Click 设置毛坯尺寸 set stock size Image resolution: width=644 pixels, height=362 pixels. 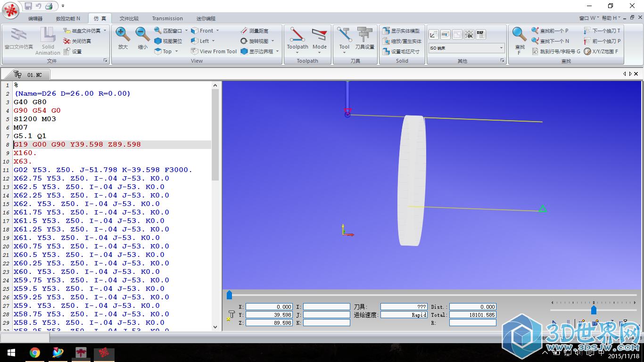click(x=401, y=51)
